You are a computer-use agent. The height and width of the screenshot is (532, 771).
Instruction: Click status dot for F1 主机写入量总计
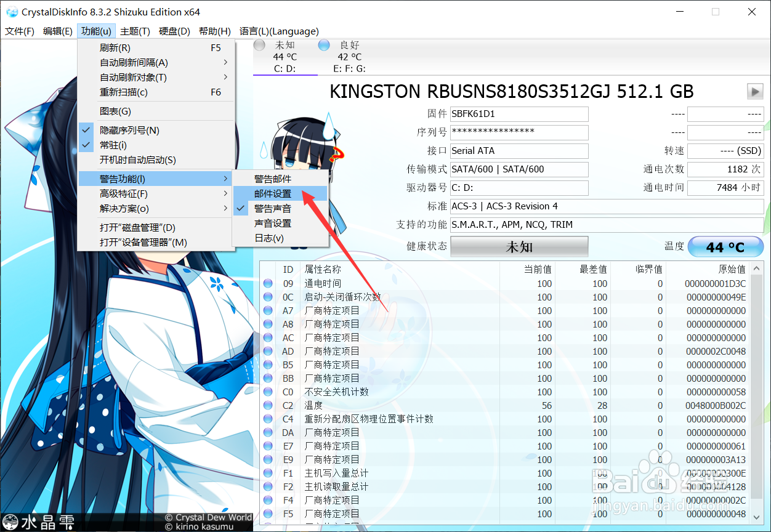coord(268,474)
